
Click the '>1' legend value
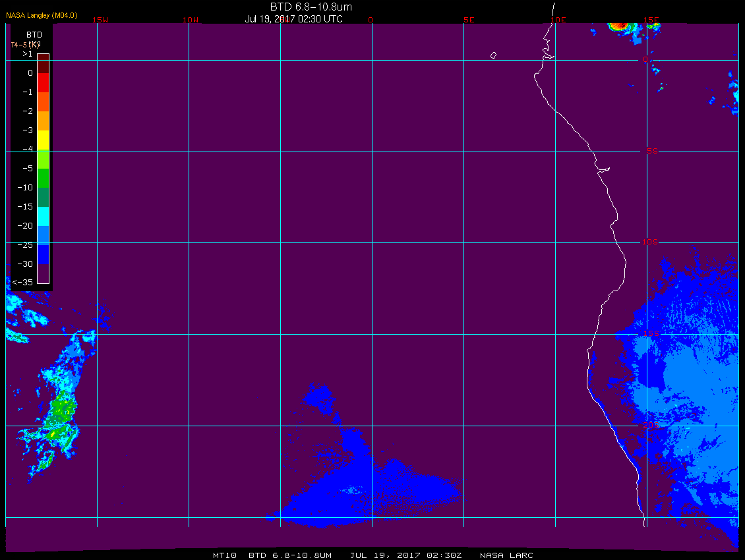click(x=28, y=54)
